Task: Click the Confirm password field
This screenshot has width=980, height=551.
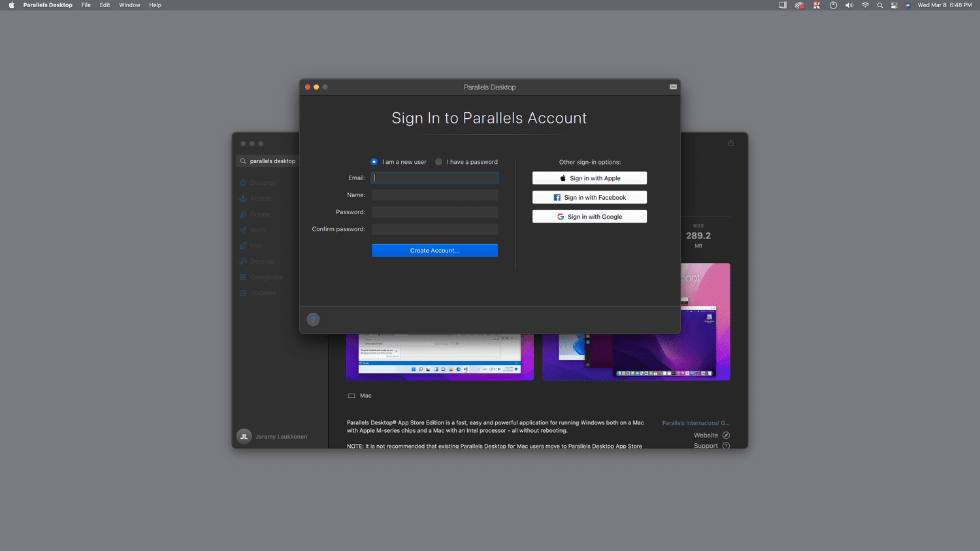Action: (435, 228)
